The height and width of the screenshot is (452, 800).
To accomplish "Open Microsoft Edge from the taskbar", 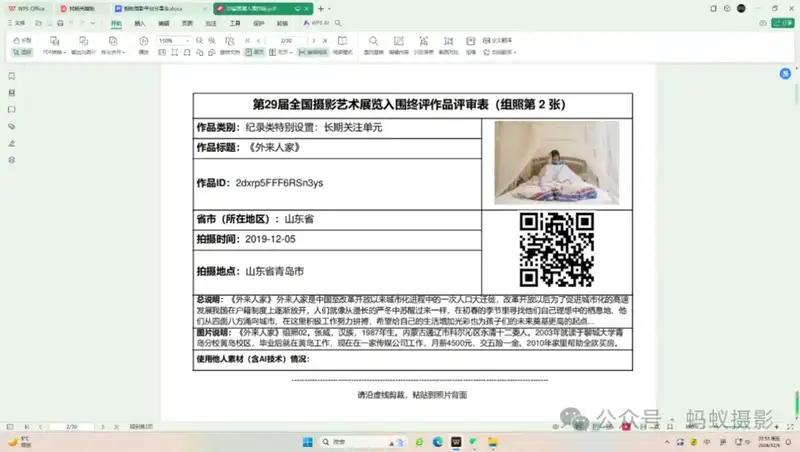I will click(438, 442).
